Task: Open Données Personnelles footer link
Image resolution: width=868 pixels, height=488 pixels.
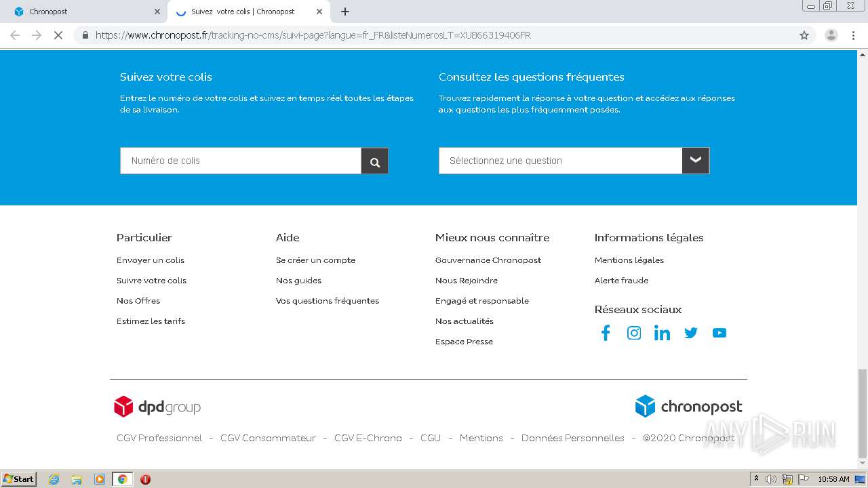Action: point(573,439)
